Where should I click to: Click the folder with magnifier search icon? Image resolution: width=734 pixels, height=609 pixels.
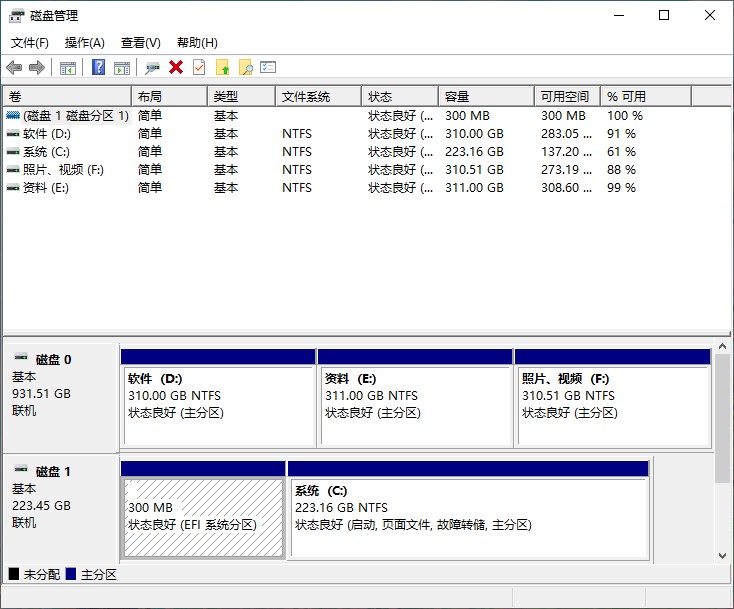[245, 68]
